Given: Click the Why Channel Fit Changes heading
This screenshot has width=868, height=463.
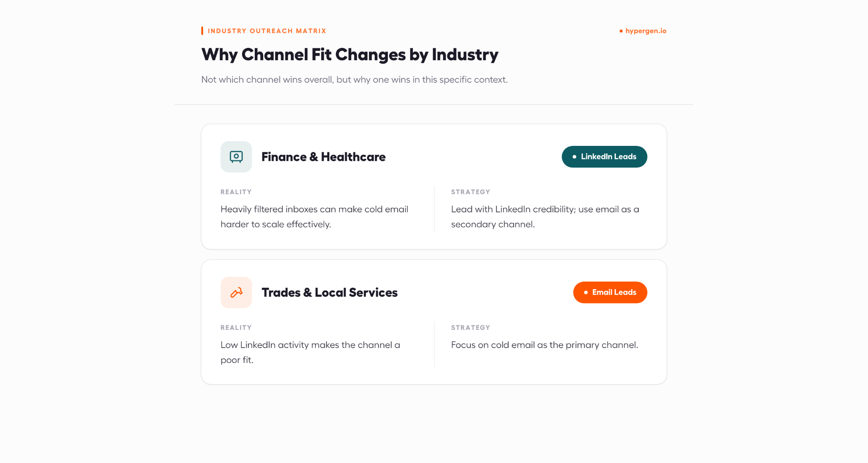Looking at the screenshot, I should click(x=350, y=55).
